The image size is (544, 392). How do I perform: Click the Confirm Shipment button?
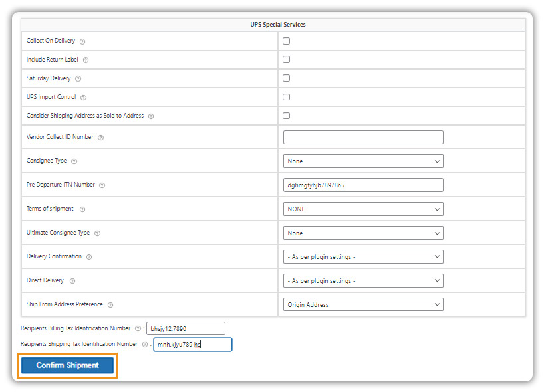(x=67, y=365)
